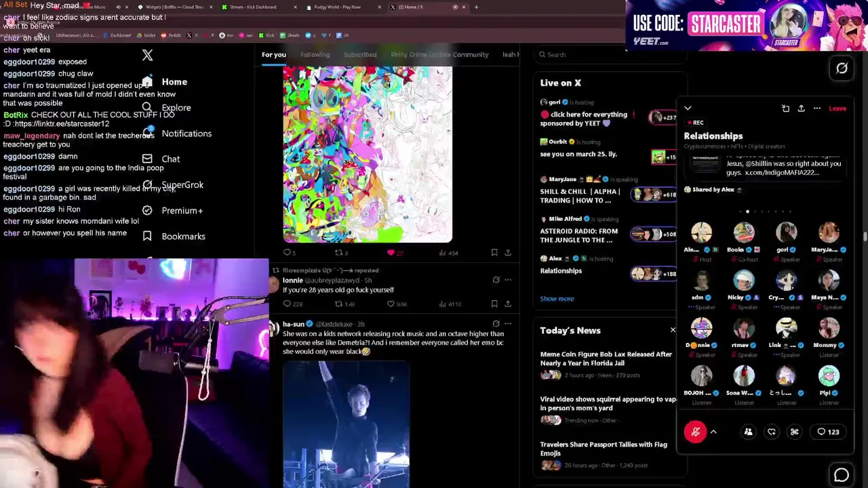Like lonnie's post (9.6K likes)

tap(397, 304)
